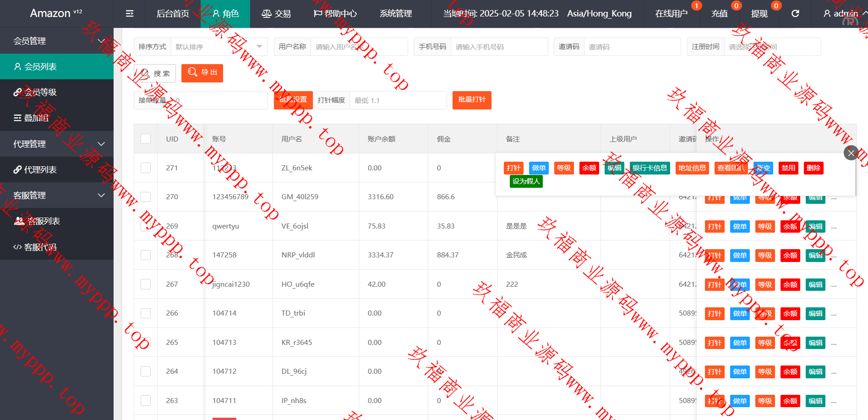
Task: Click 设为假人 green button in popup
Action: pyautogui.click(x=526, y=181)
